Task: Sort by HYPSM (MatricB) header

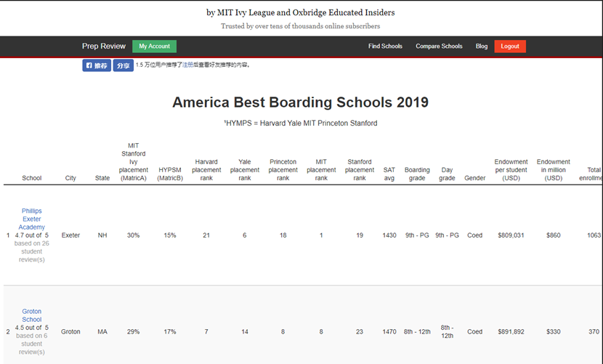Action: [x=170, y=174]
